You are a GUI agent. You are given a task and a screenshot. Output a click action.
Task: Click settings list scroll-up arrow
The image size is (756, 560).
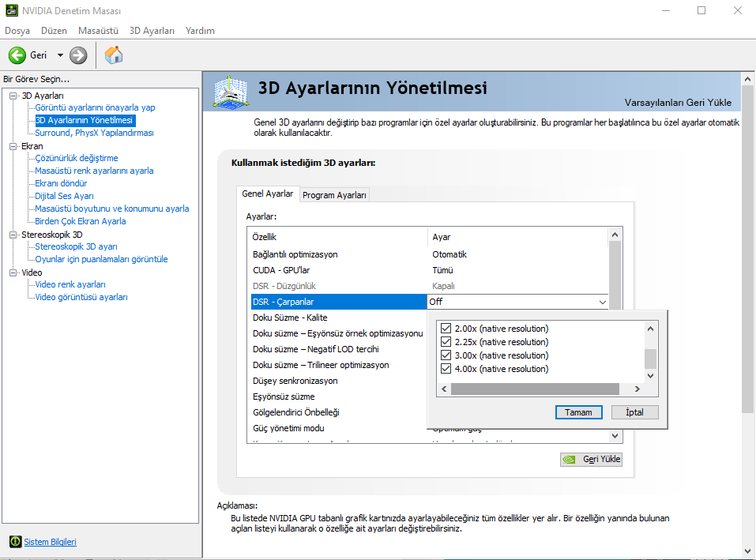615,235
